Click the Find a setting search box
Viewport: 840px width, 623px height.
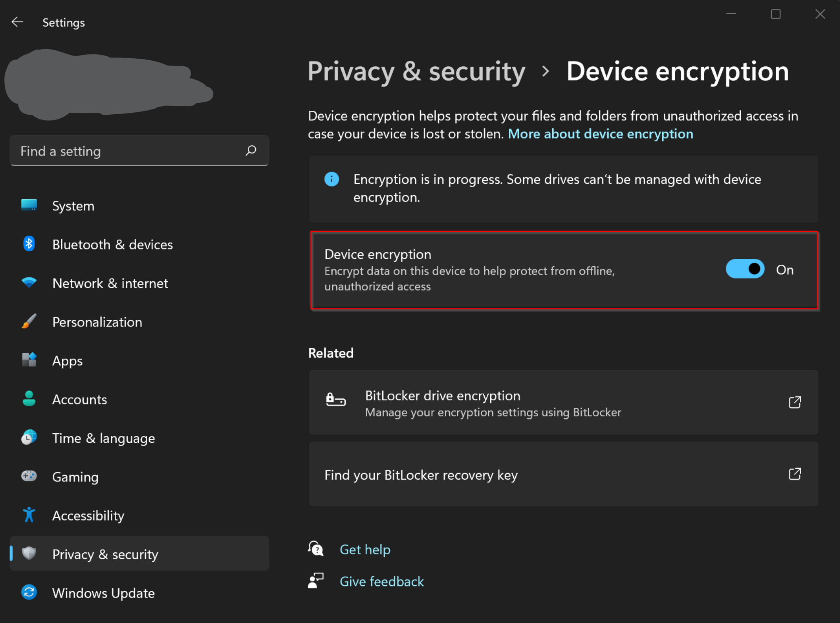[x=139, y=151]
